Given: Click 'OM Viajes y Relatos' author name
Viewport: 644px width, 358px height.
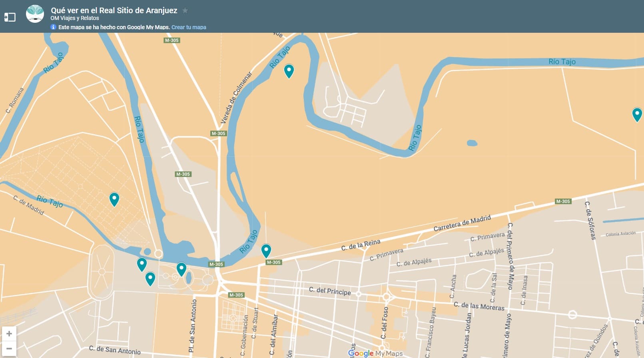Looking at the screenshot, I should tap(75, 18).
